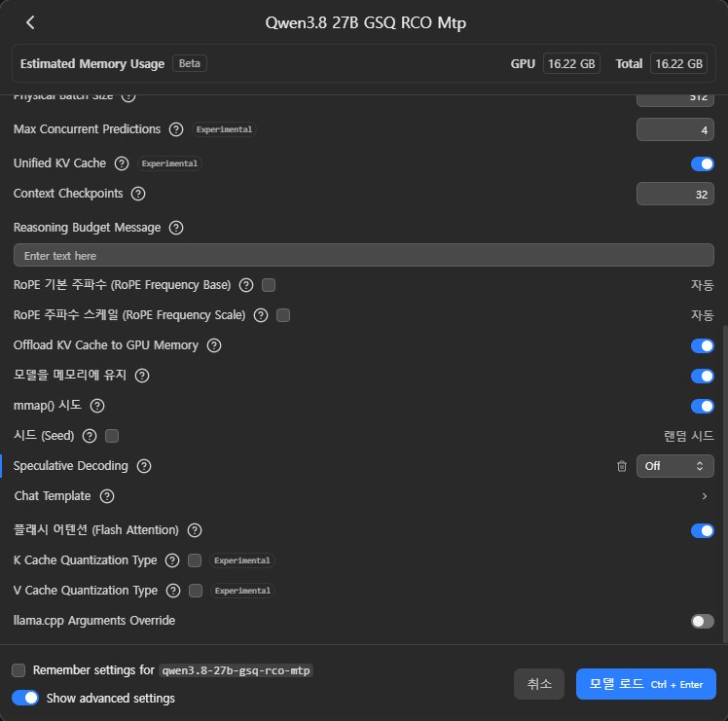The image size is (728, 721).
Task: Open help for RoPE Frequency Base
Action: click(x=246, y=285)
